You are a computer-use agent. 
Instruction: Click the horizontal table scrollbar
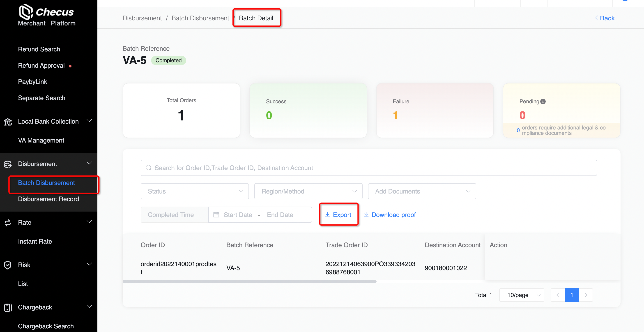coord(249,281)
